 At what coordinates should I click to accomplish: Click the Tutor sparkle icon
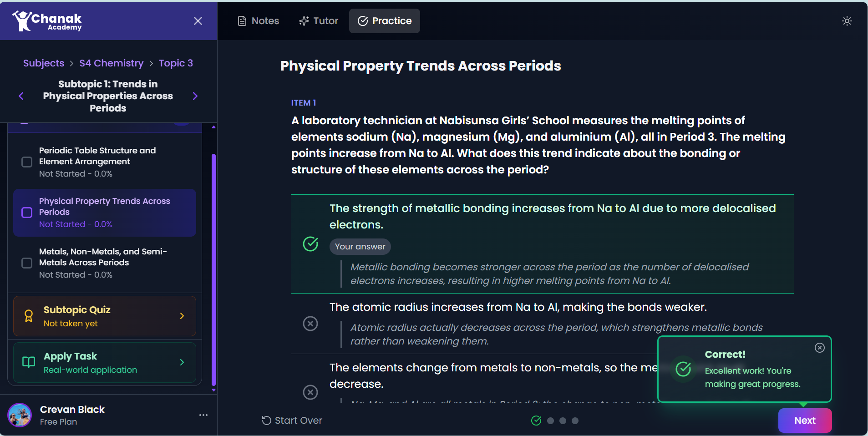304,20
